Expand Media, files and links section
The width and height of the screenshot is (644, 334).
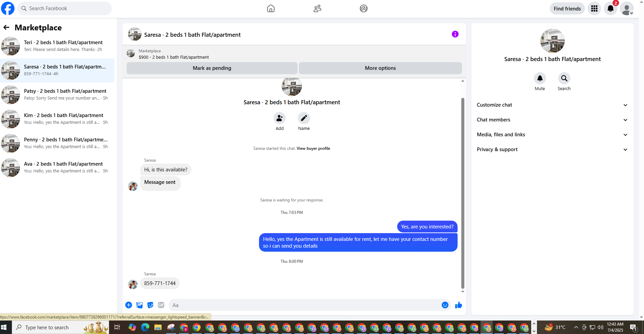point(552,135)
